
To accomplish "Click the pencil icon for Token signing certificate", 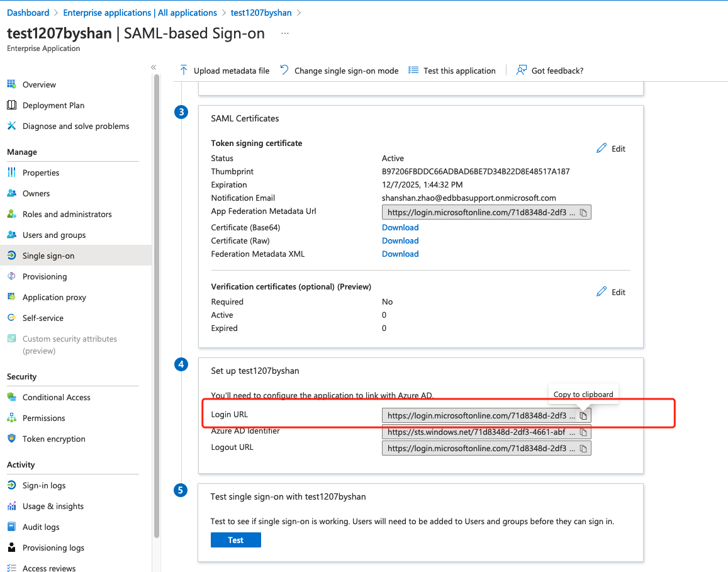I will pos(602,148).
